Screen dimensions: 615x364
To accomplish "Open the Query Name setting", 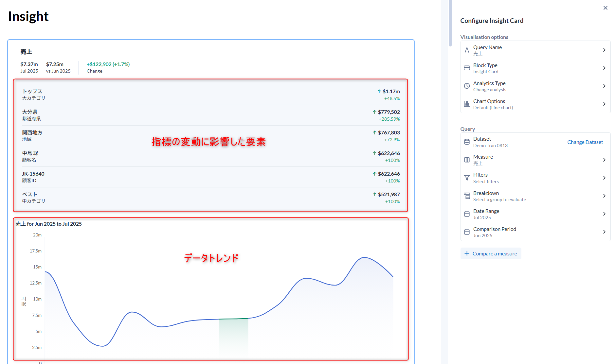I will pyautogui.click(x=535, y=50).
